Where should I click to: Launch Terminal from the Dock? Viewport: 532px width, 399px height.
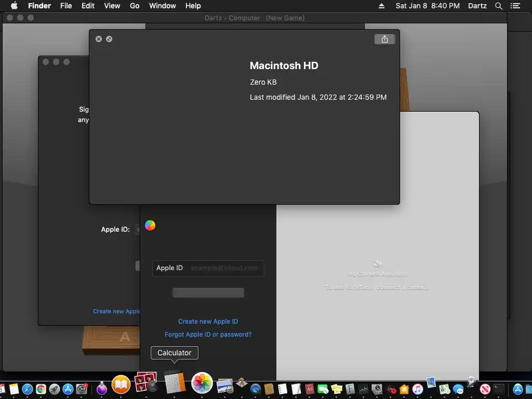499,389
